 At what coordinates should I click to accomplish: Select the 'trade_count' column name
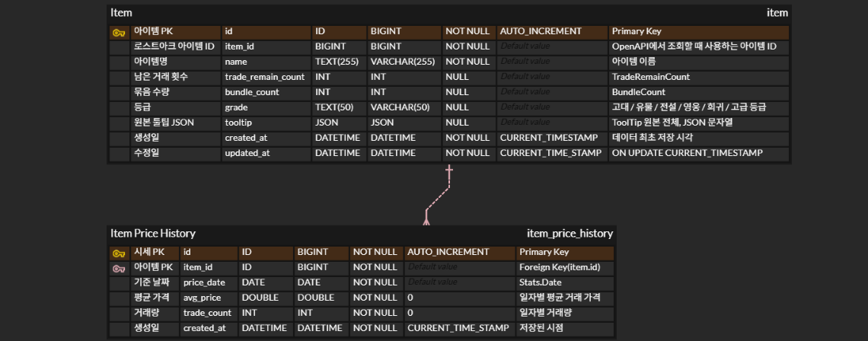click(207, 313)
